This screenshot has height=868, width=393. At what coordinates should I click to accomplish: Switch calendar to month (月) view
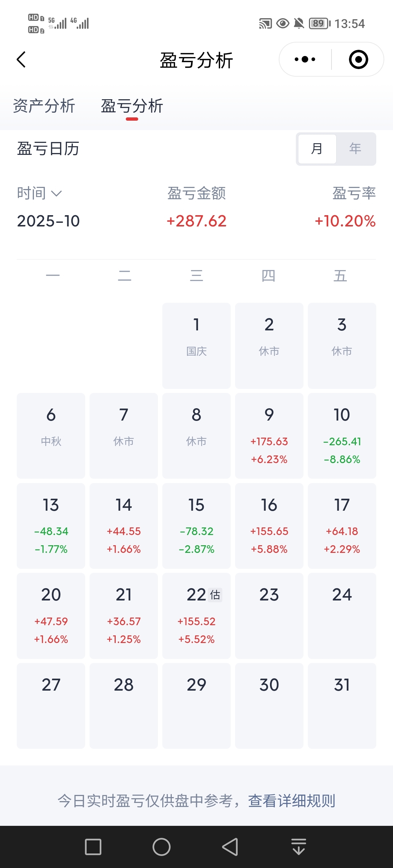pos(317,149)
